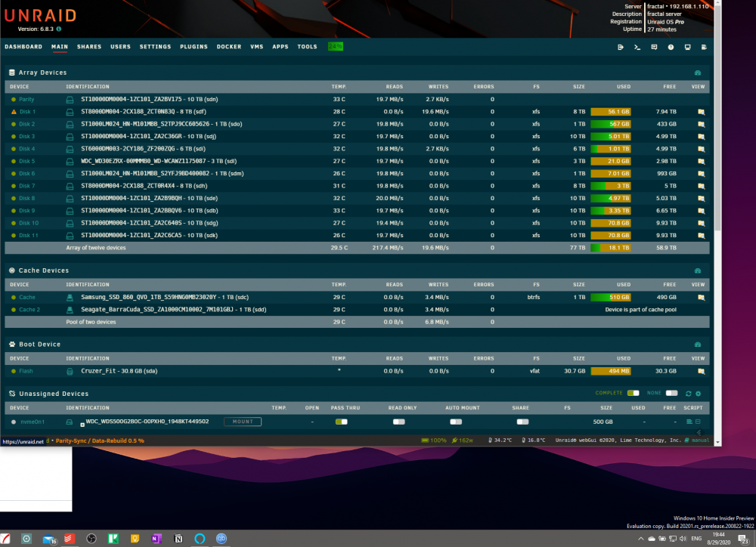Open the system log icon in the top bar
This screenshot has width=756, height=547.
pos(704,48)
